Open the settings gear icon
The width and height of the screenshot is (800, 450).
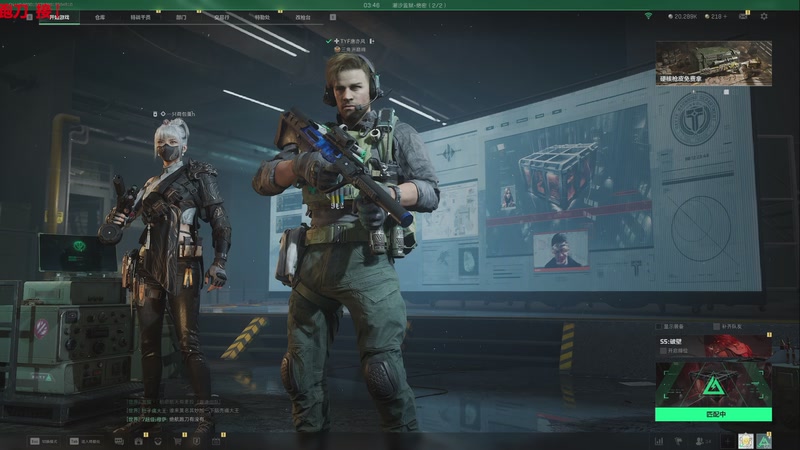coord(764,16)
